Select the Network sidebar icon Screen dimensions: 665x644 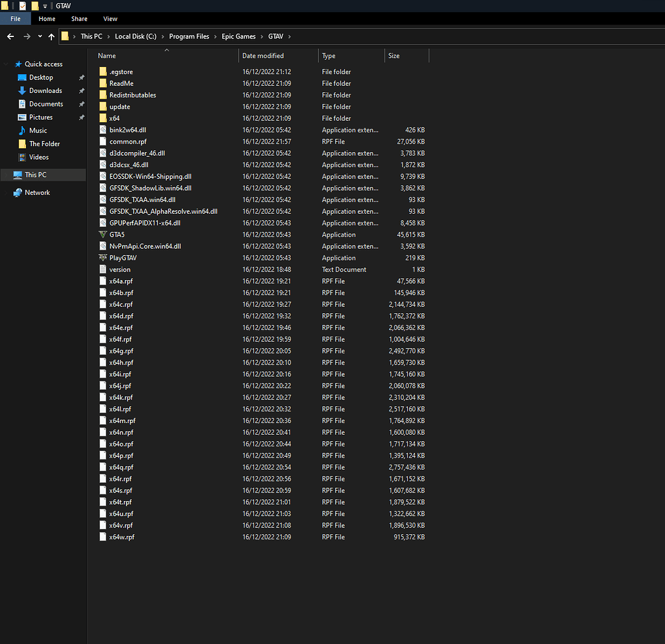click(18, 193)
